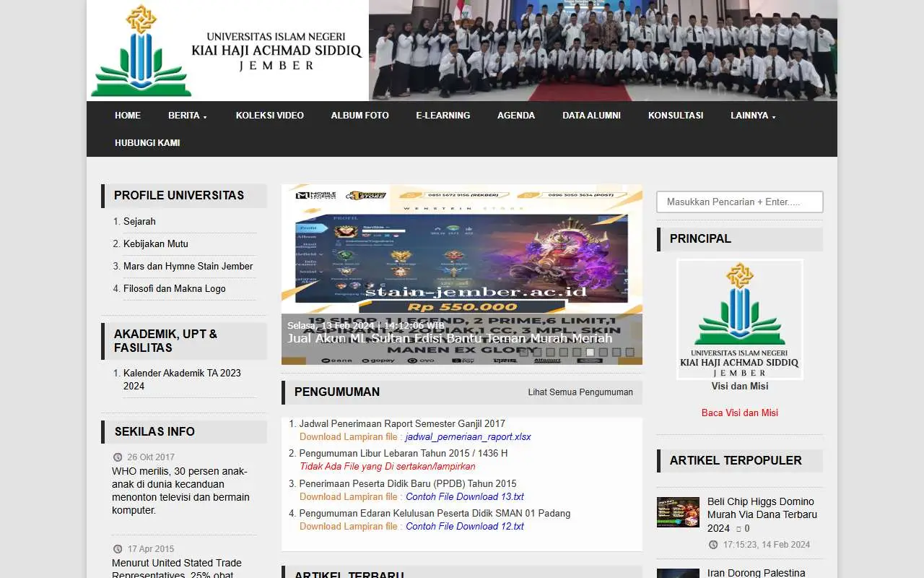Open the E-LEARNING menu item
Screen dimensions: 924x578
(443, 116)
